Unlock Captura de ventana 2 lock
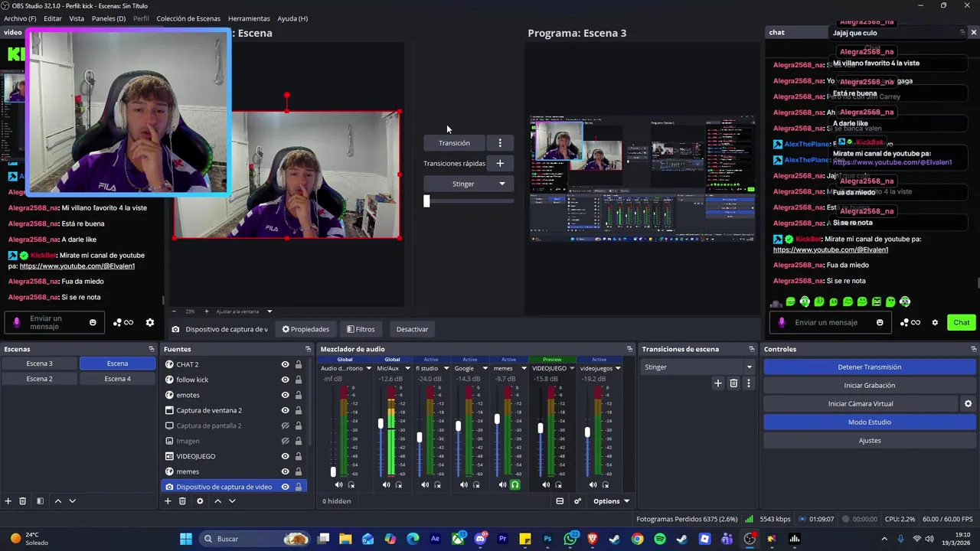 pyautogui.click(x=299, y=410)
